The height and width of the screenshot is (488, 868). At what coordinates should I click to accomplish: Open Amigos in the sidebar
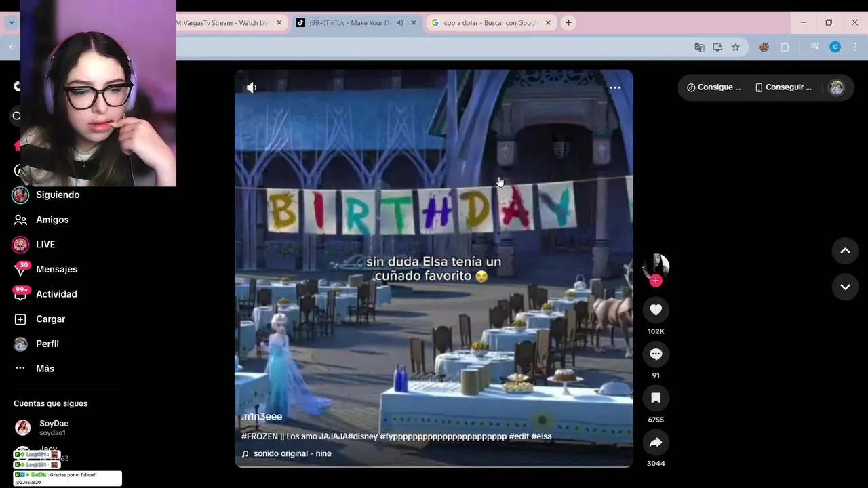[52, 220]
